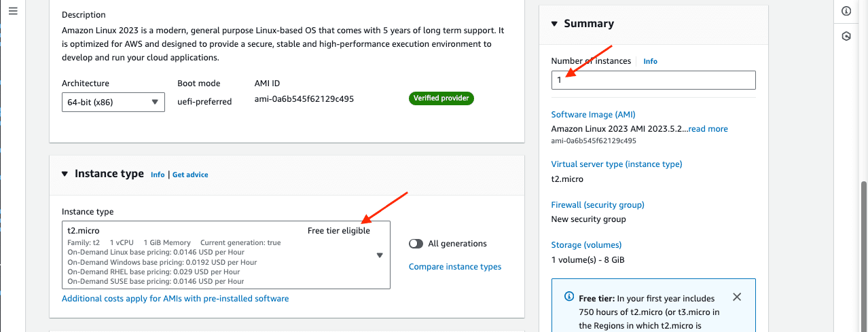Open the info panel icon
Viewport: 868px width, 332px height.
(x=846, y=11)
